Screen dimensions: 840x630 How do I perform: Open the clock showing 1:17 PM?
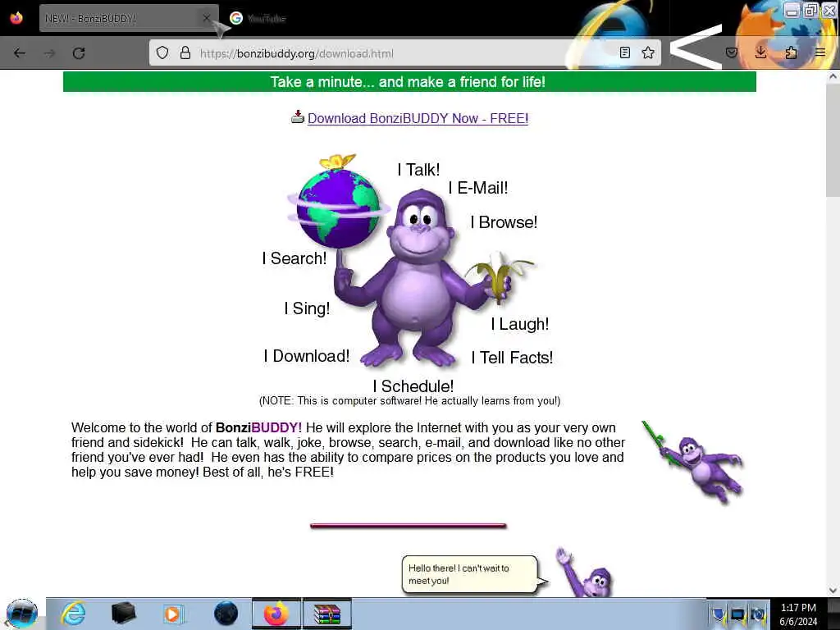tap(798, 614)
